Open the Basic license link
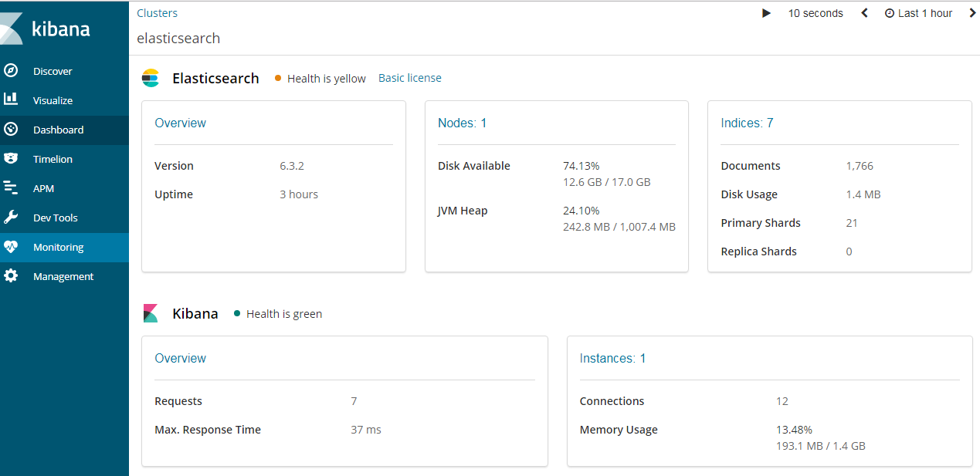Image resolution: width=980 pixels, height=476 pixels. click(x=409, y=78)
